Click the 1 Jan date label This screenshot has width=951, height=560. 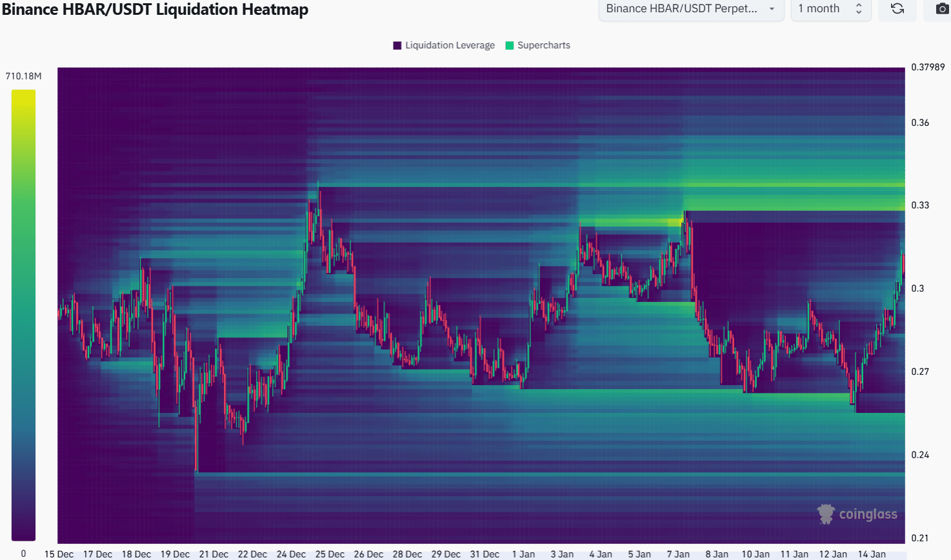[523, 554]
